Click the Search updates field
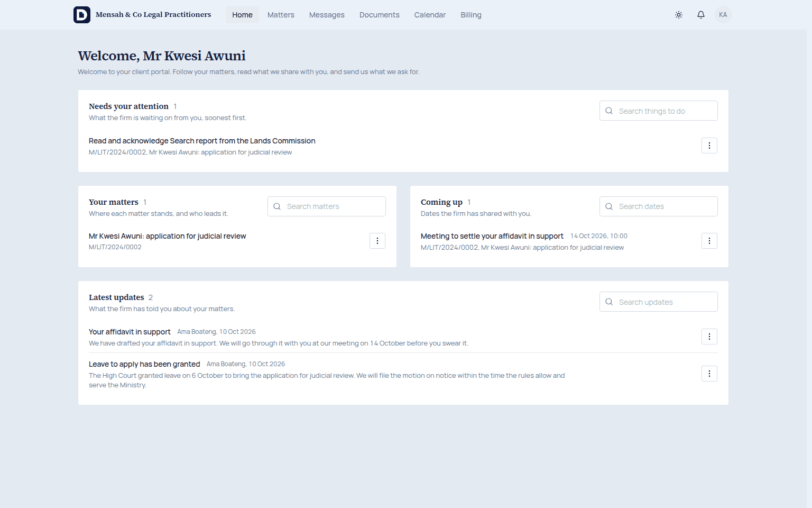Image resolution: width=812 pixels, height=508 pixels. click(x=659, y=302)
